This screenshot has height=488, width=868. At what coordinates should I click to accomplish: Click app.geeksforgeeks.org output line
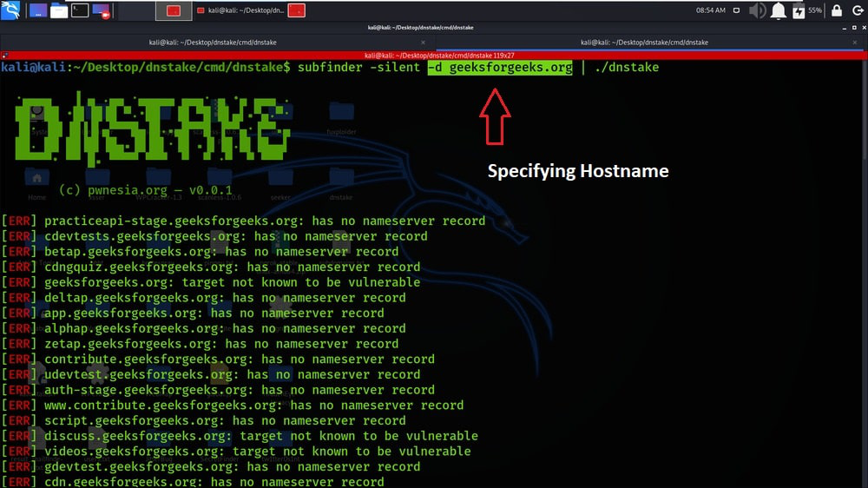(193, 313)
